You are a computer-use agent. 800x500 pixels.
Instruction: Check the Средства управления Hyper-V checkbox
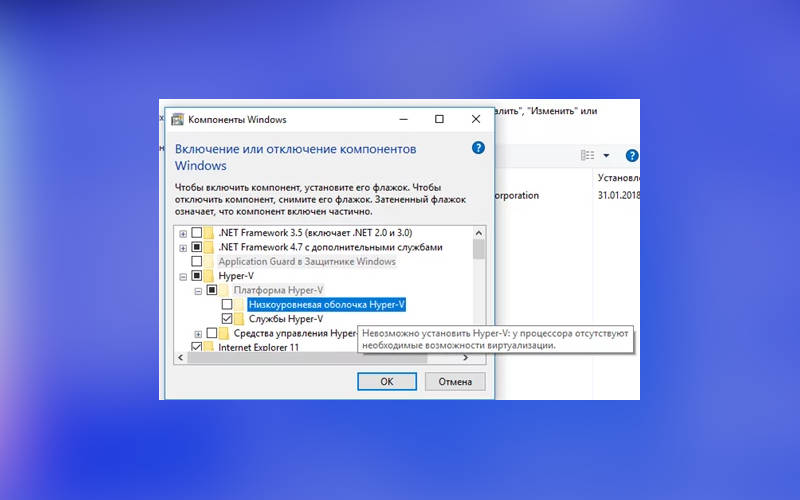point(212,333)
